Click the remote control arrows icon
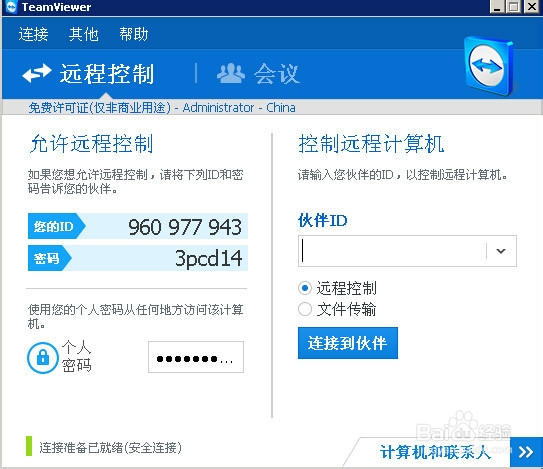543x469 pixels. coord(37,73)
